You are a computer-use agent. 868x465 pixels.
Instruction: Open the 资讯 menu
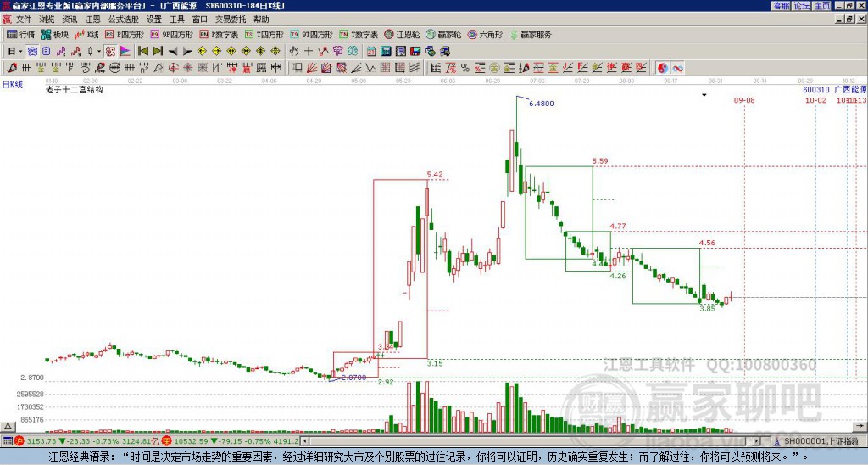[x=70, y=20]
